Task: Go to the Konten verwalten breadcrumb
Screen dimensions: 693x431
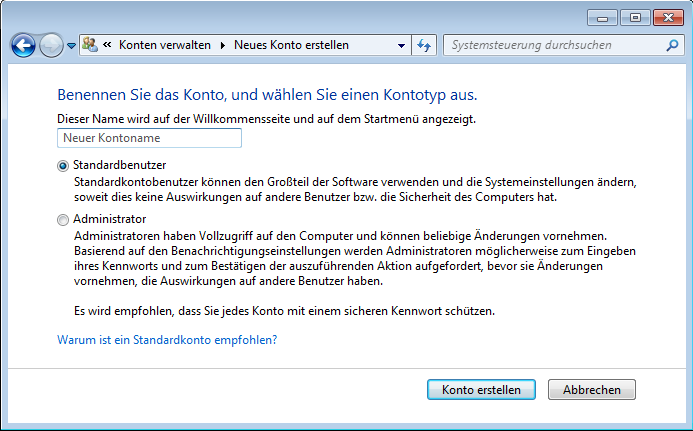Action: pyautogui.click(x=163, y=45)
